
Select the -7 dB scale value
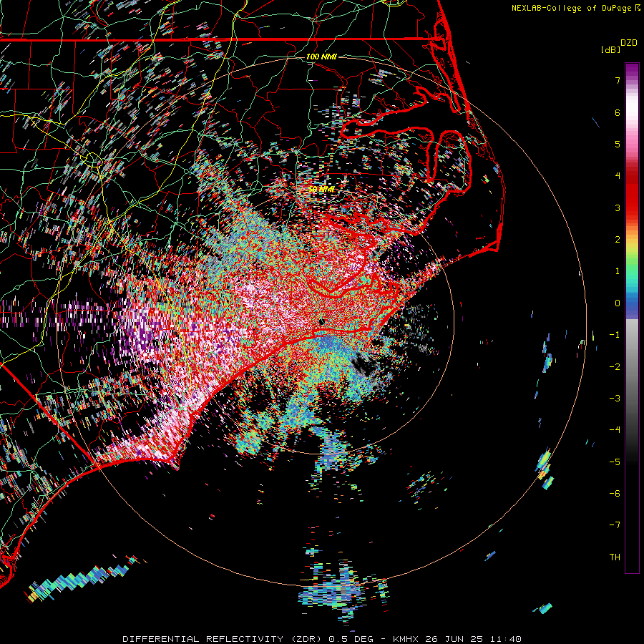(x=615, y=525)
